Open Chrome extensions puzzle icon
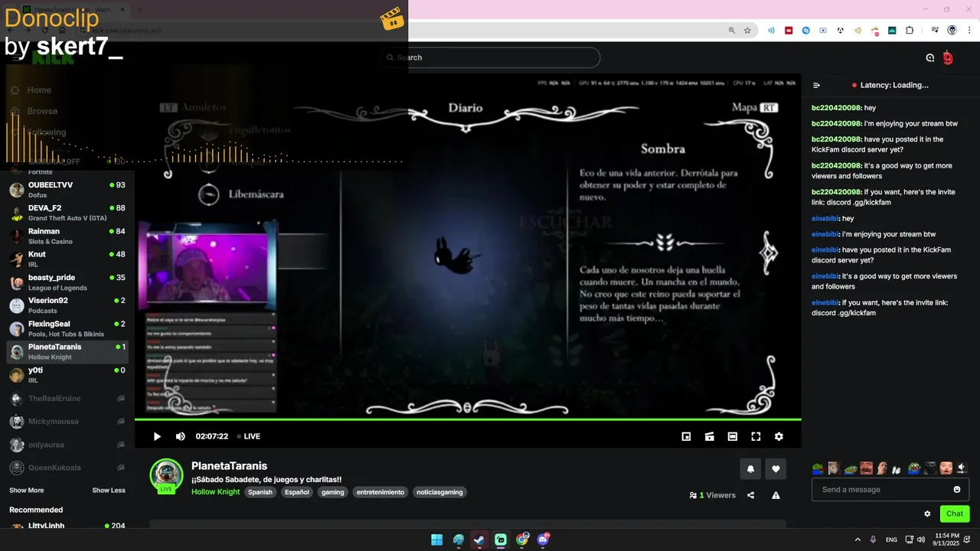The height and width of the screenshot is (551, 980). [x=910, y=31]
